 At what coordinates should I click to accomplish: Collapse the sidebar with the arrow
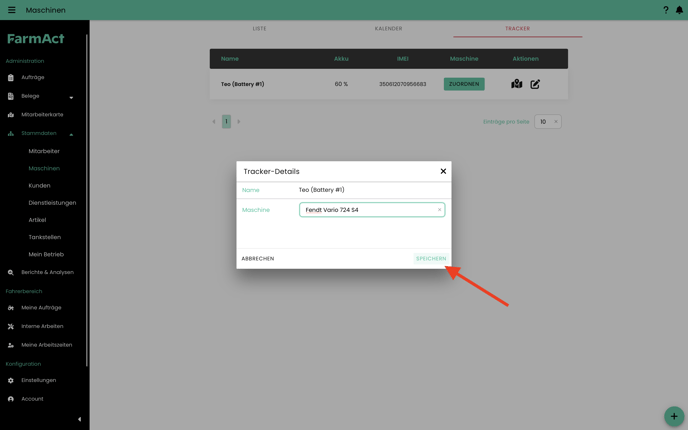click(79, 419)
